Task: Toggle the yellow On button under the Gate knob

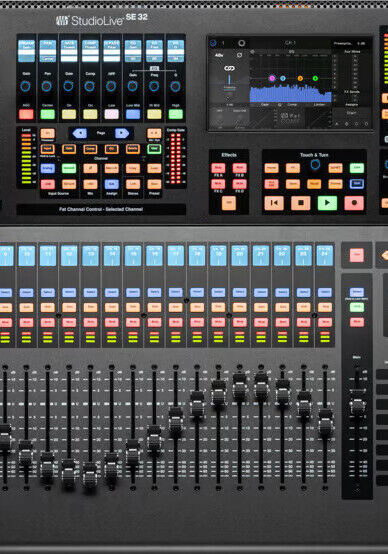Action: click(69, 114)
